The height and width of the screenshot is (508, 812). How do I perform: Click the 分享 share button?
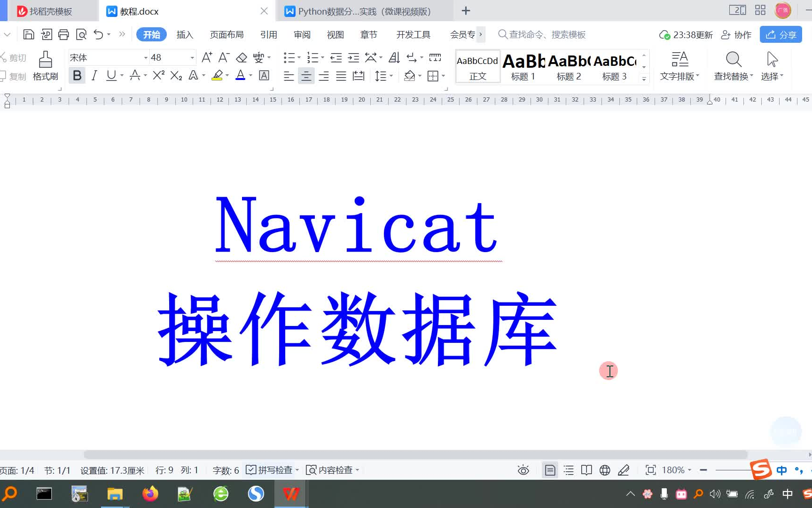781,34
